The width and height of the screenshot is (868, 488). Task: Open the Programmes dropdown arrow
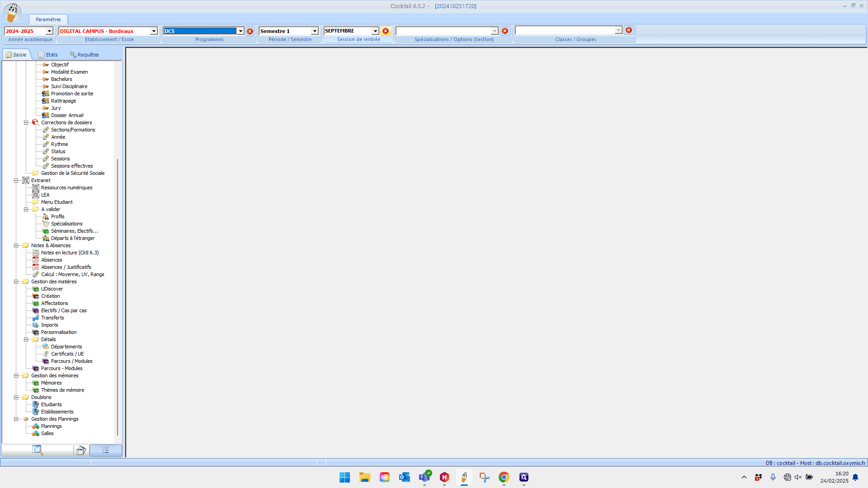241,31
